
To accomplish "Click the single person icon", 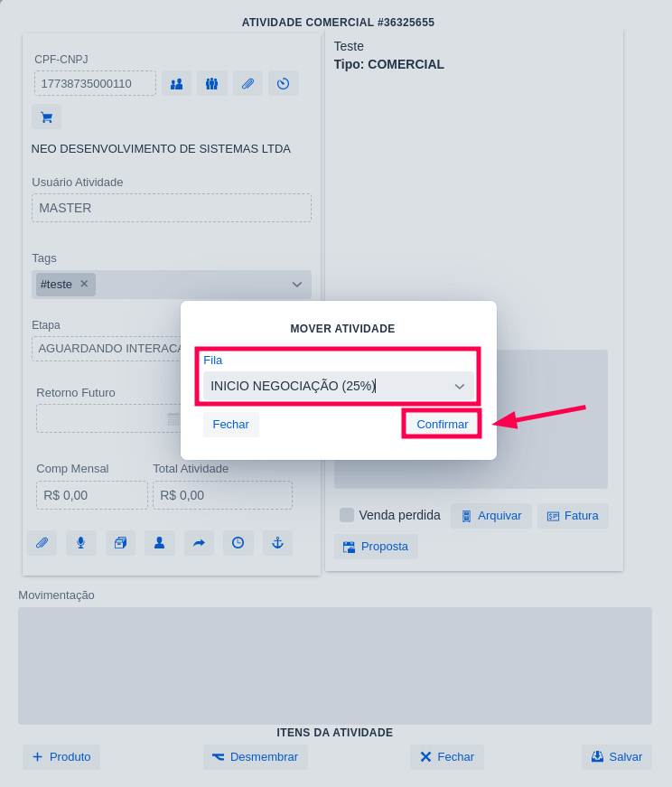I will (159, 543).
